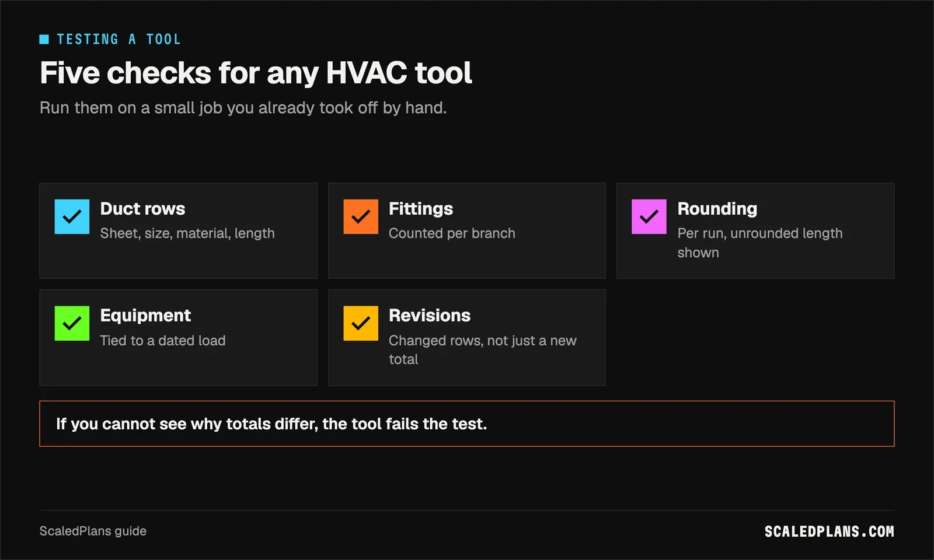The width and height of the screenshot is (934, 560).
Task: Select 'Sheet, size, material, length' text
Action: [x=187, y=233]
